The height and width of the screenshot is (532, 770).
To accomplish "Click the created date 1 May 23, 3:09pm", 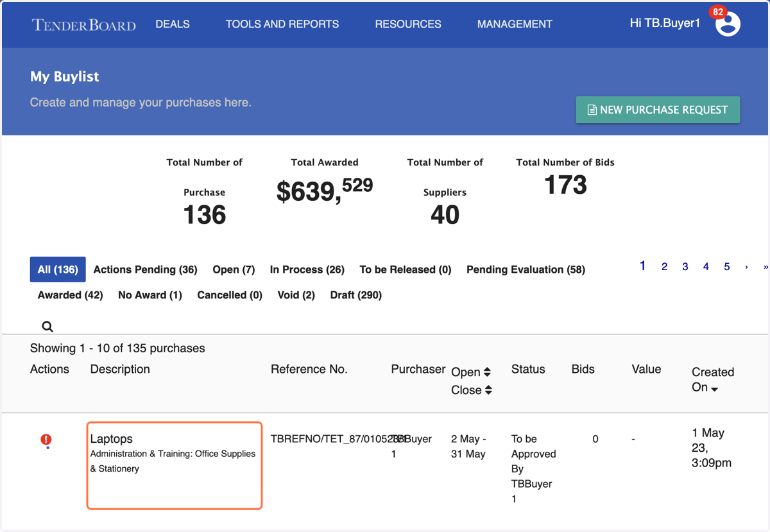I will click(x=712, y=448).
